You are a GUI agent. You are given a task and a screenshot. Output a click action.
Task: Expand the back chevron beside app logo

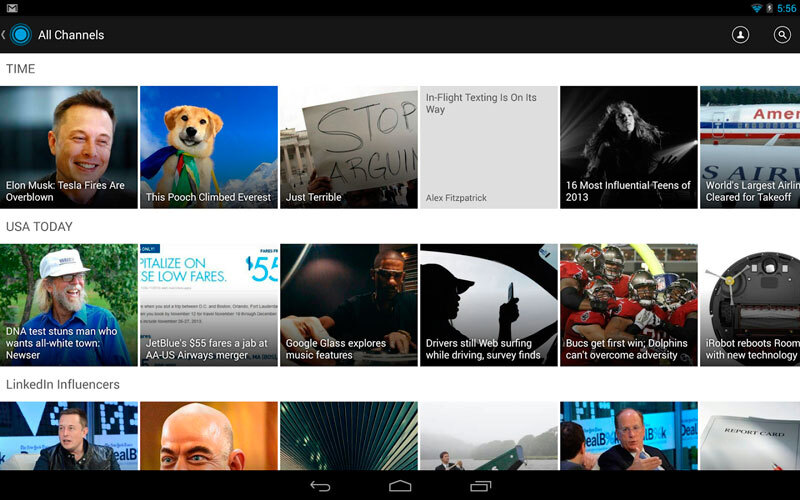coord(4,35)
